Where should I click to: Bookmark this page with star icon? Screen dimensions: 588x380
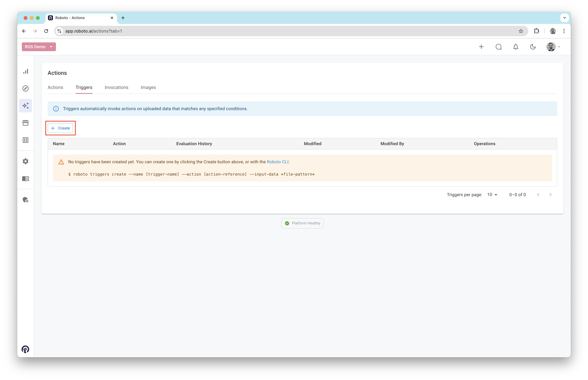click(521, 31)
